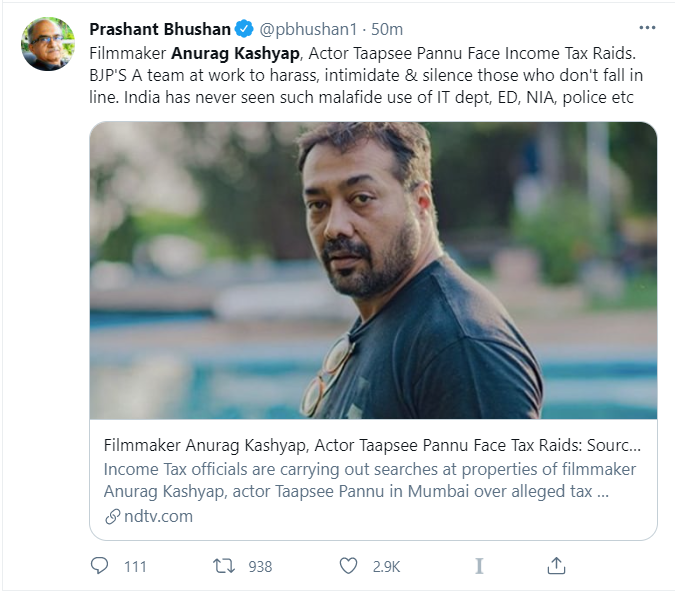The image size is (675, 591).
Task: Click the 2.9K likes count
Action: coord(384,566)
